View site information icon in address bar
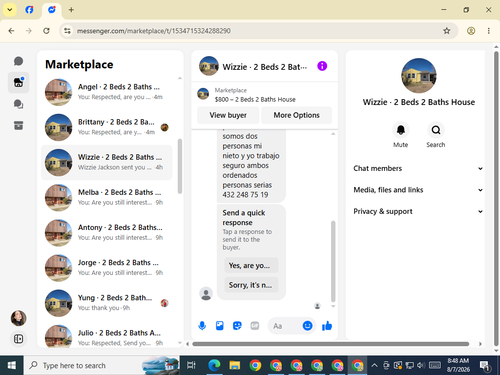The width and height of the screenshot is (500, 375). (67, 31)
